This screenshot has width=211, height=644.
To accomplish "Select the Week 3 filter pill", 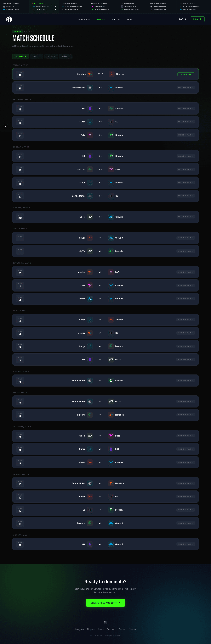I will 65,56.
